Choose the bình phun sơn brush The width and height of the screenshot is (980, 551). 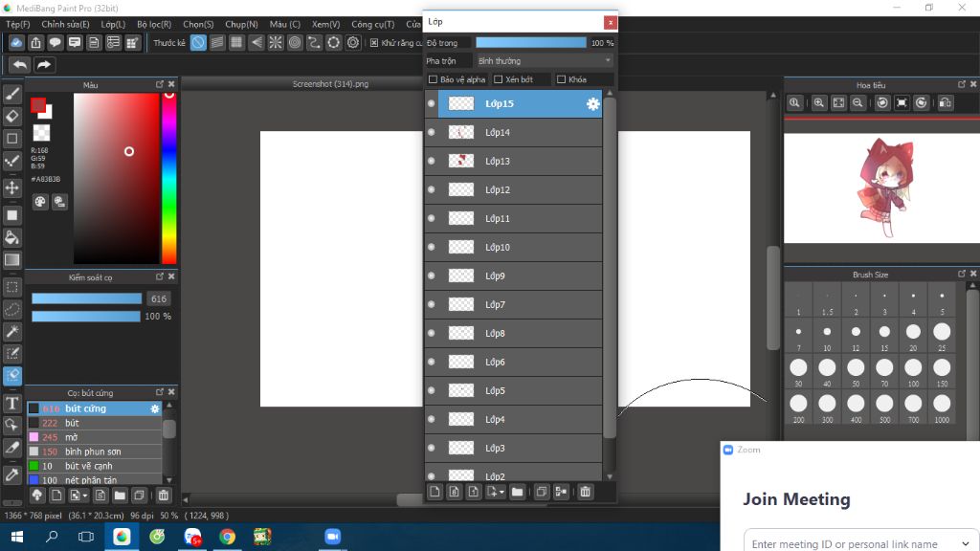[x=95, y=452]
